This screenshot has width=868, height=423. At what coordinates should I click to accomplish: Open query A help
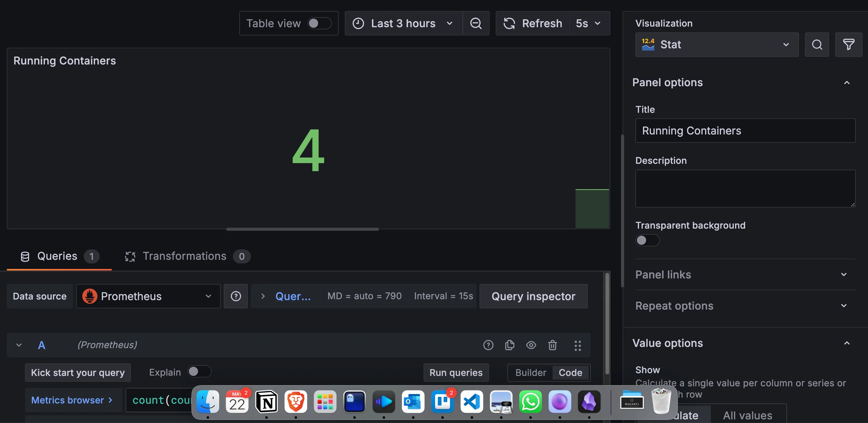pyautogui.click(x=488, y=345)
